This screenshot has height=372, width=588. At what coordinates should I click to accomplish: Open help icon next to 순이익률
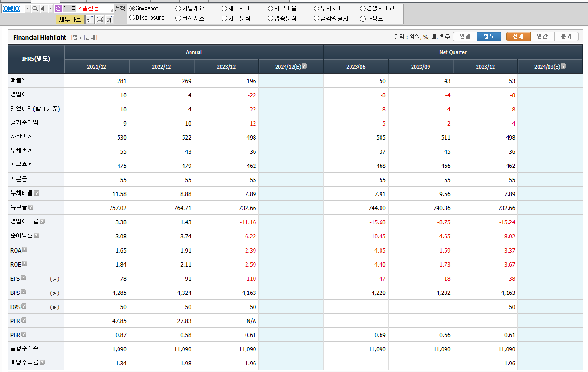click(37, 236)
